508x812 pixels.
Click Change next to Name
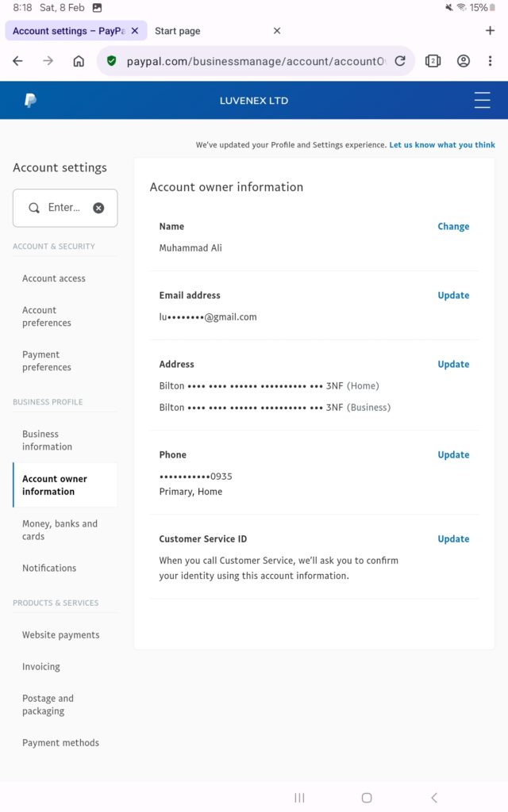453,226
